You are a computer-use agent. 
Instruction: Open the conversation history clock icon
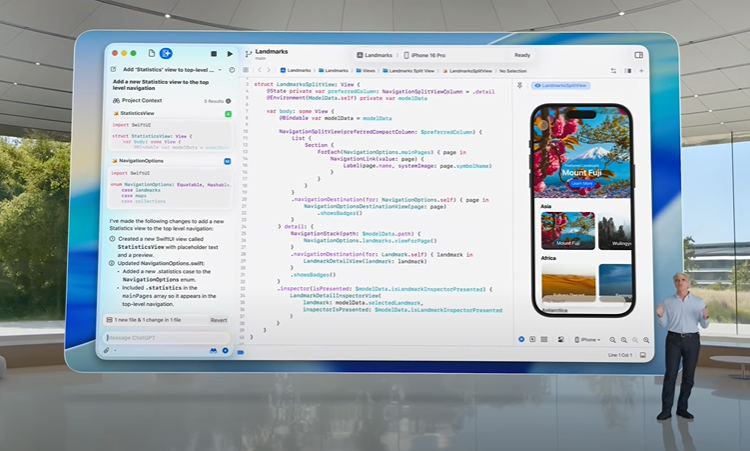(x=232, y=70)
